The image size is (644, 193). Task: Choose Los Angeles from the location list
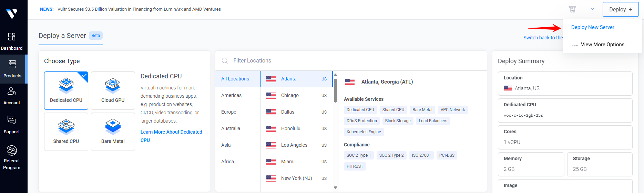pyautogui.click(x=297, y=145)
